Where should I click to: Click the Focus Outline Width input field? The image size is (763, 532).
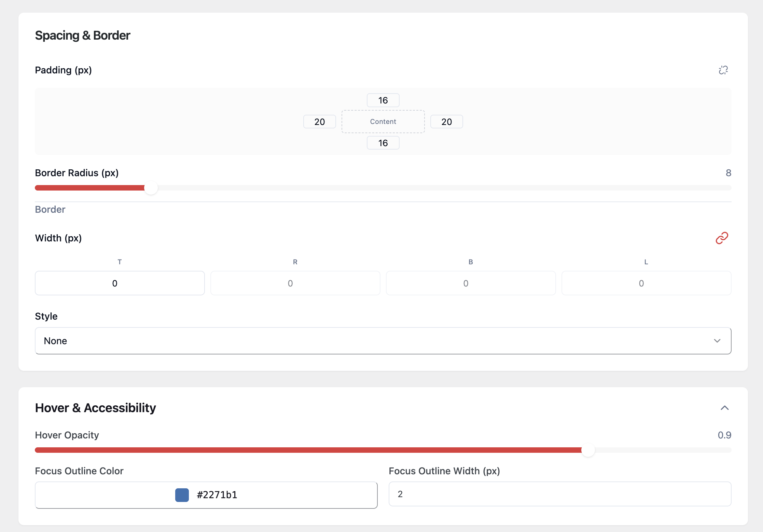[x=559, y=494]
